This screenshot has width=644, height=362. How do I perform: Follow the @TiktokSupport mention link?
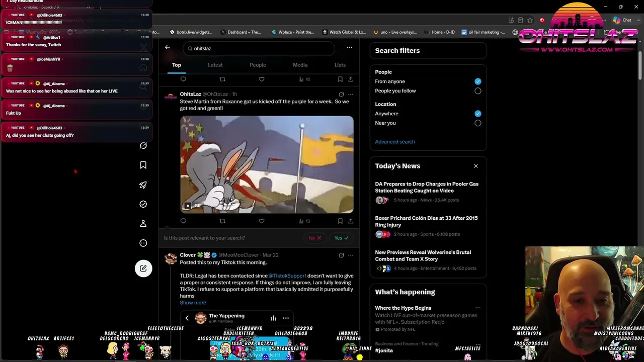[287, 276]
